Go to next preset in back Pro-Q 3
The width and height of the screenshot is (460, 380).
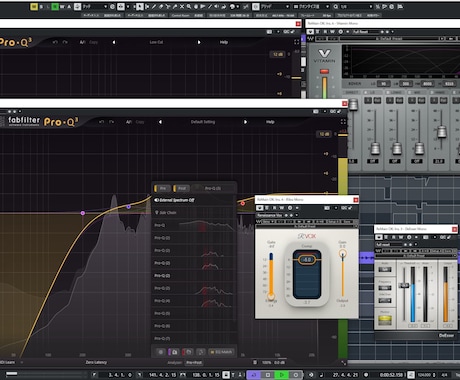click(199, 42)
